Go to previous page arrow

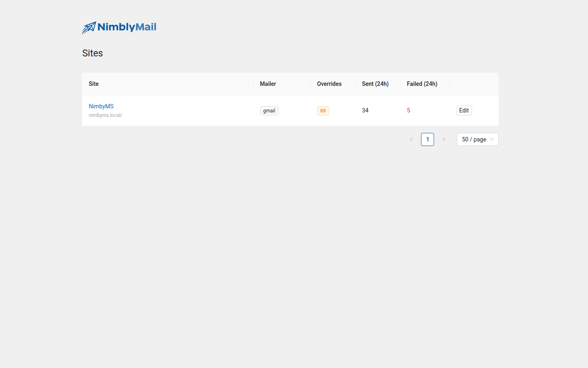[411, 139]
